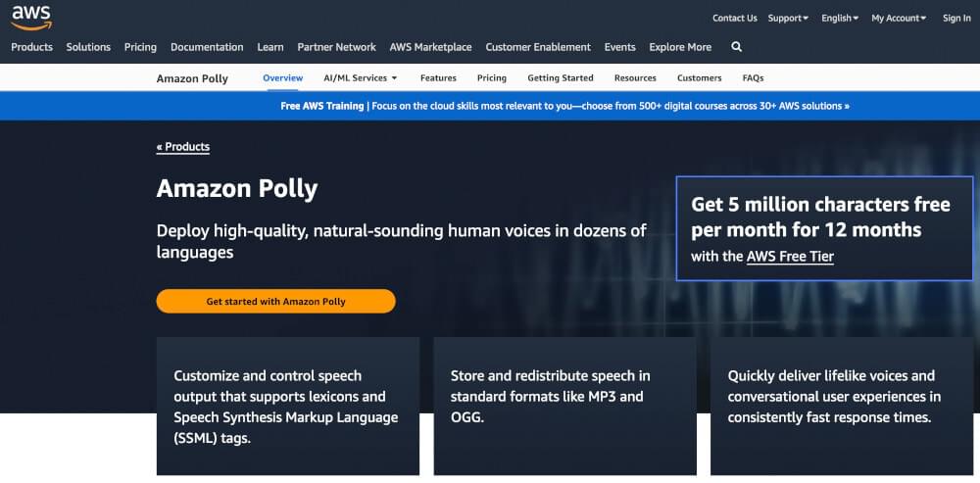Select the Overview tab

[x=282, y=78]
